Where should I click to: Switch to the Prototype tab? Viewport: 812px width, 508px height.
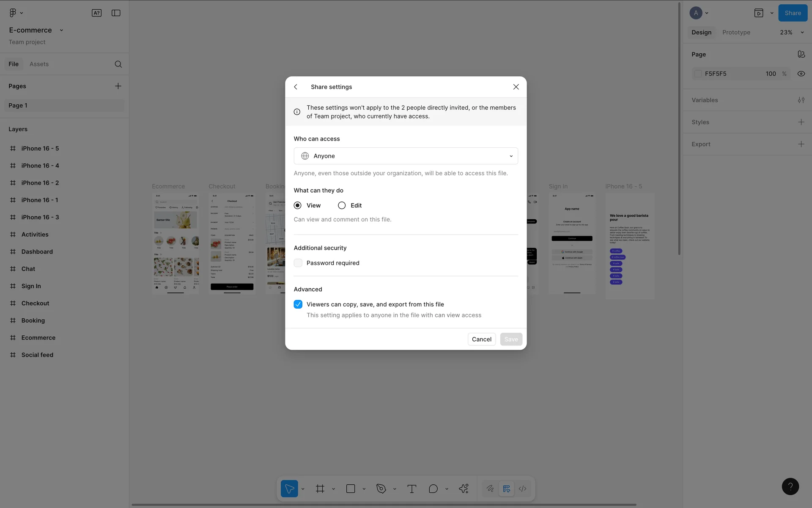[x=736, y=32]
